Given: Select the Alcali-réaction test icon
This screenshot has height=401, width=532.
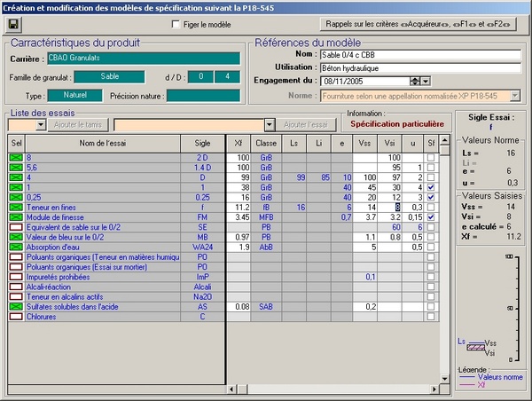Looking at the screenshot, I should coord(16,287).
